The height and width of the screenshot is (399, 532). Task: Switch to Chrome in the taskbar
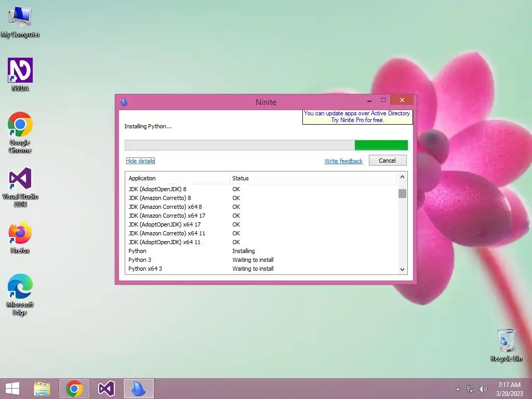pyautogui.click(x=74, y=389)
